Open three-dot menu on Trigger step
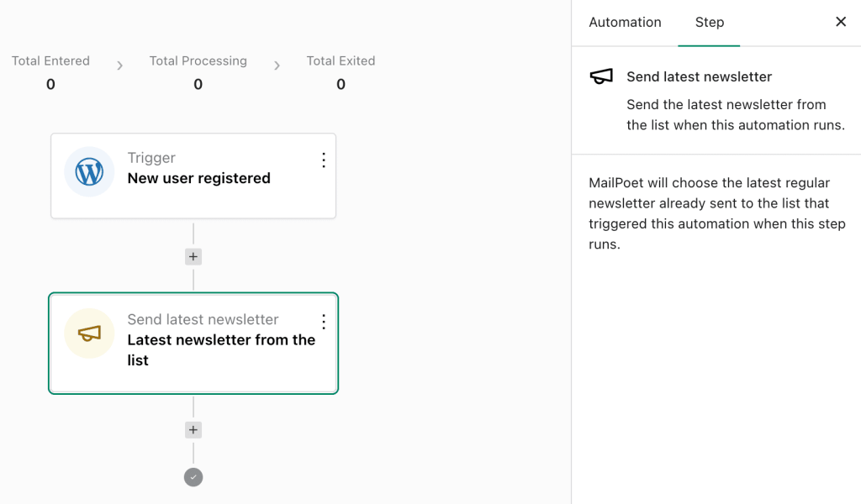 point(324,160)
